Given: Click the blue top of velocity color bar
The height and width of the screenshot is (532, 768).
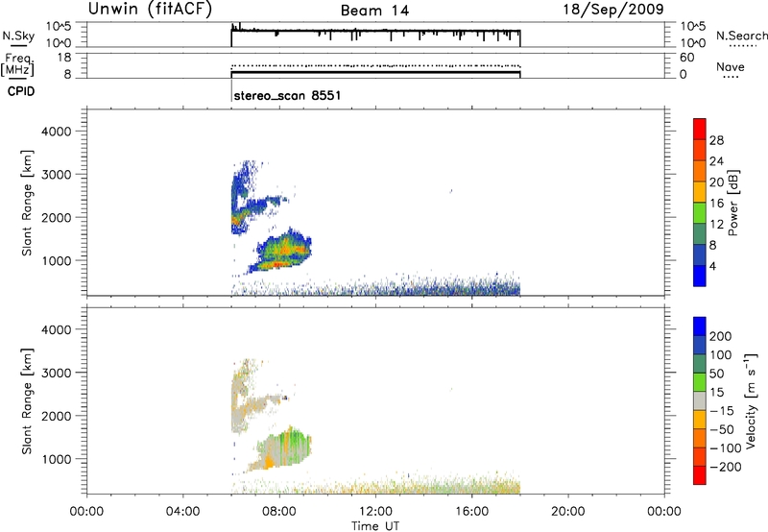Looking at the screenshot, I should 700,326.
